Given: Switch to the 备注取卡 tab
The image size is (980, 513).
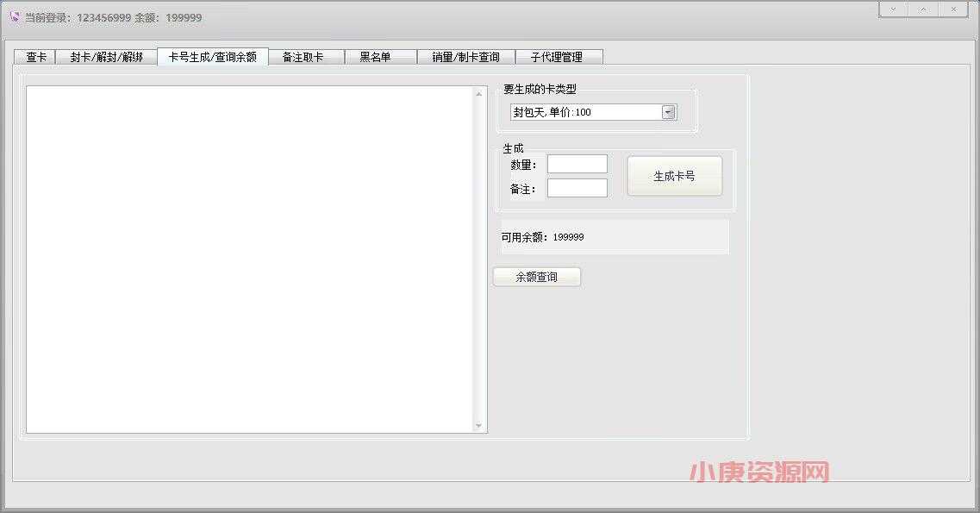Looking at the screenshot, I should [306, 56].
